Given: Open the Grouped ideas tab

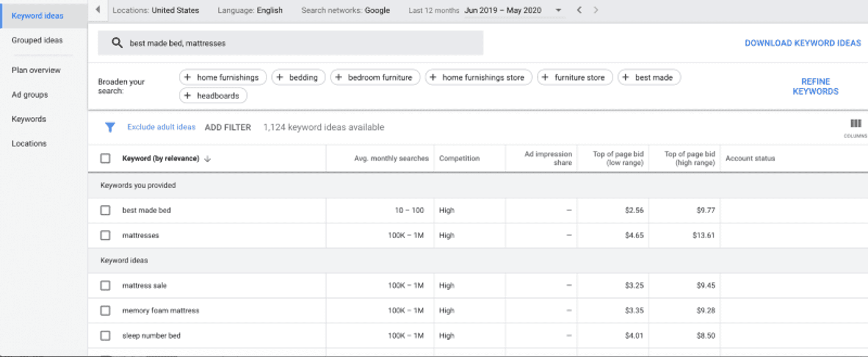Looking at the screenshot, I should click(37, 40).
